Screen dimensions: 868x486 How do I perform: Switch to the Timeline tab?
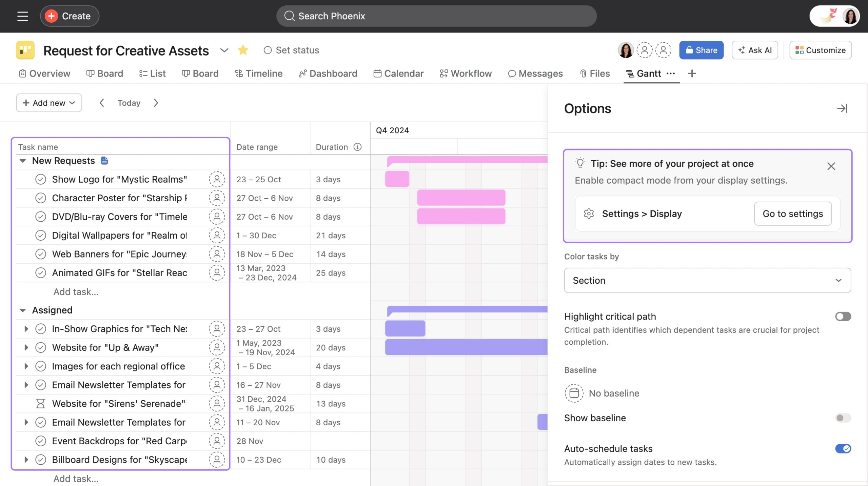pos(259,74)
